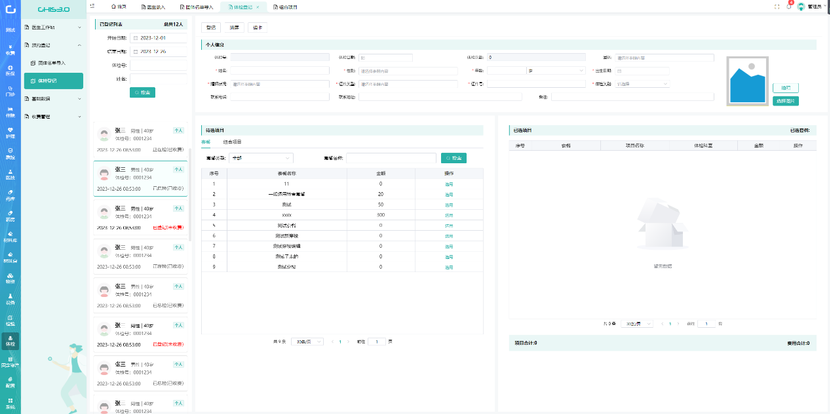Screen dimensions: 831x415
Task: Click the calendar icon in start date field
Action: [134, 38]
